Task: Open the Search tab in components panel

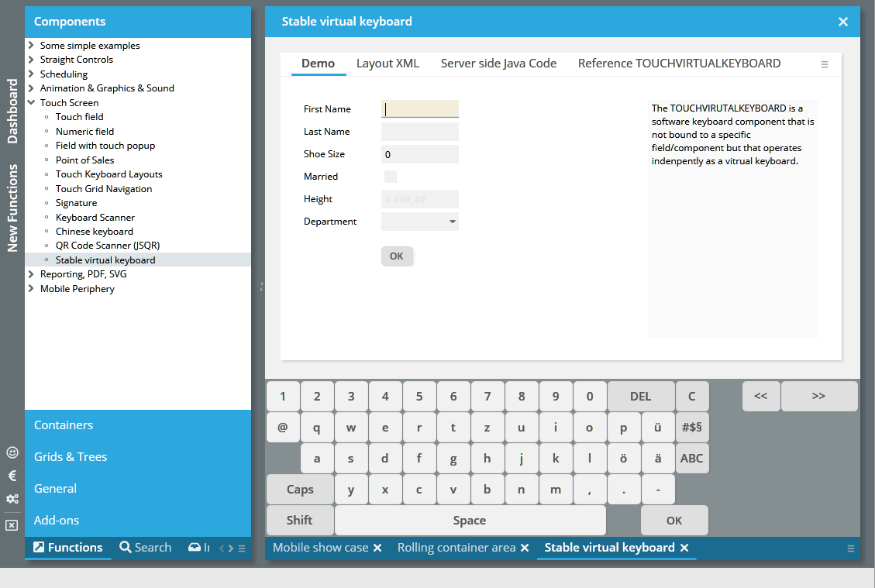Action: (146, 548)
